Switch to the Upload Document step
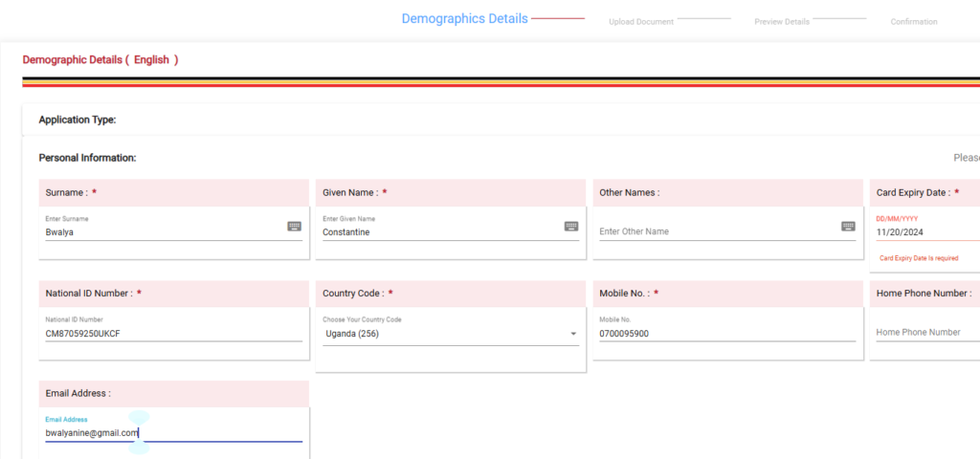This screenshot has height=459, width=980. pos(641,22)
